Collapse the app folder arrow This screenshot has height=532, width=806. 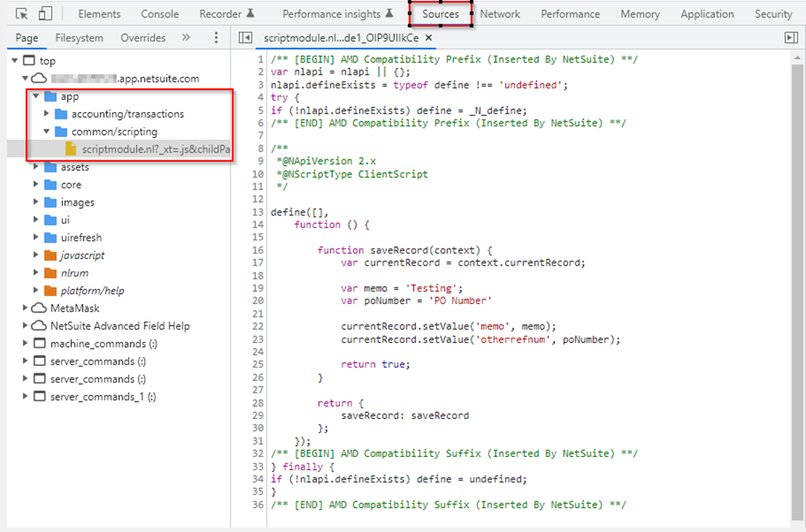pyautogui.click(x=36, y=96)
